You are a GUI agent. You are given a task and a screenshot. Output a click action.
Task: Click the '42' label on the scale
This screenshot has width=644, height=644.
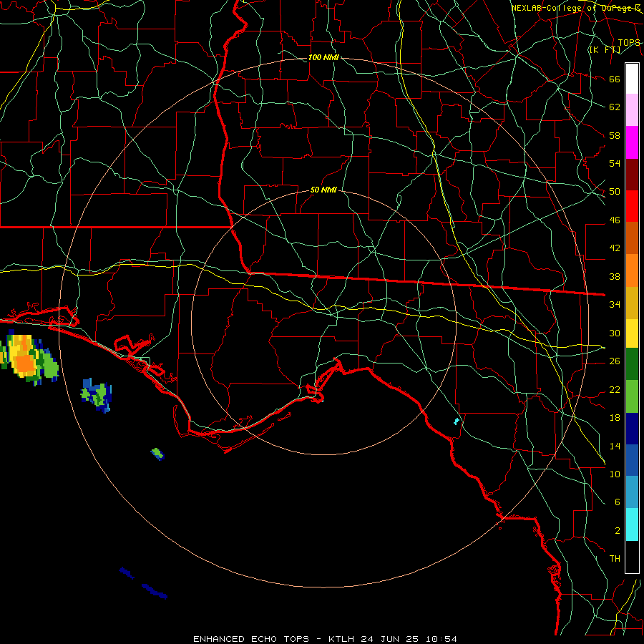click(x=615, y=248)
